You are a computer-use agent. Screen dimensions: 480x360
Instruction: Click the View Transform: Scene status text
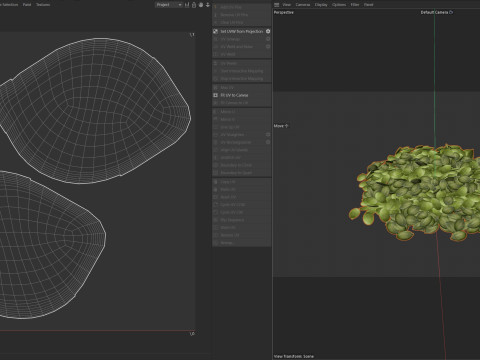point(294,356)
